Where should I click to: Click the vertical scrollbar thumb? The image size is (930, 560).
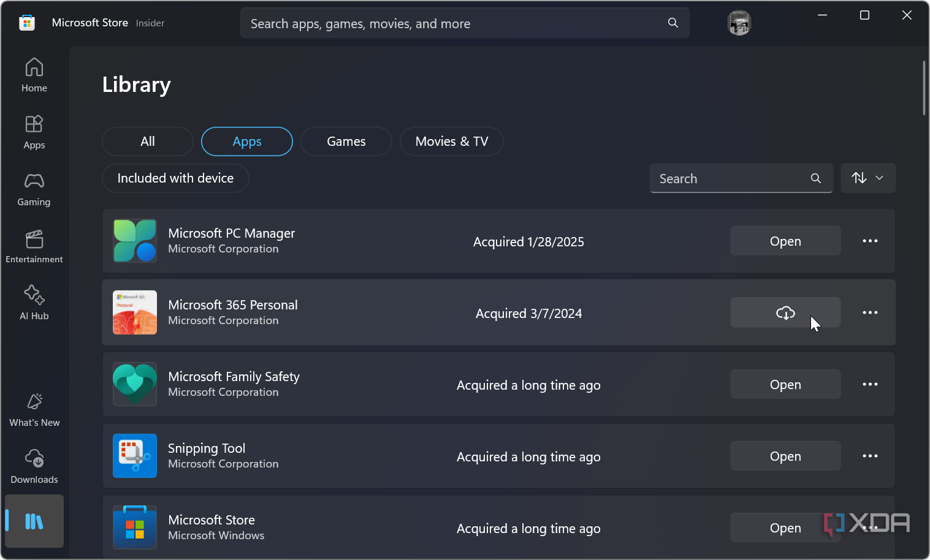tap(924, 88)
